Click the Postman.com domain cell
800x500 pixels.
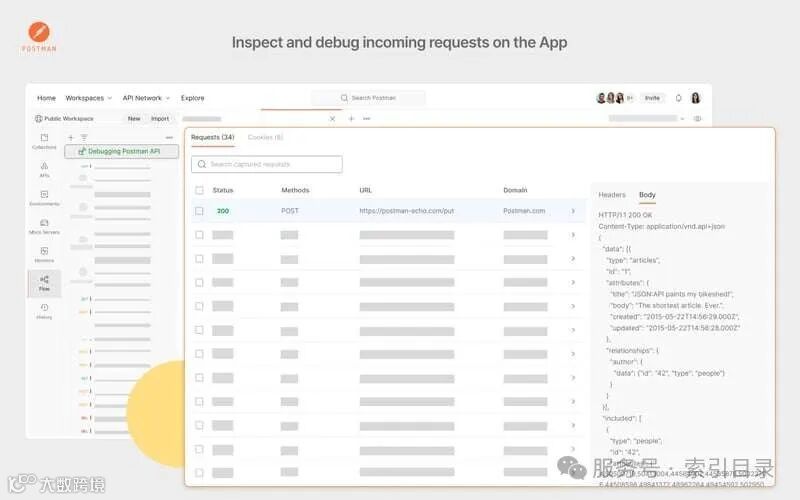[524, 211]
